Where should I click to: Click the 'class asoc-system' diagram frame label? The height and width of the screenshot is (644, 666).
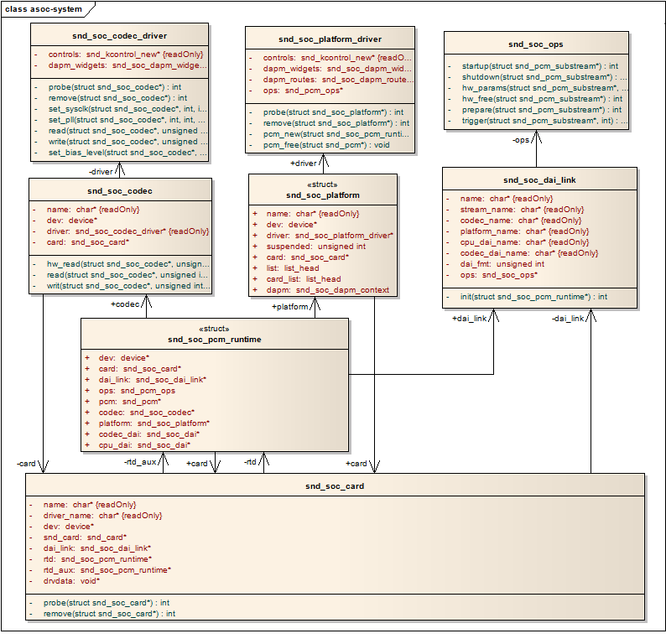tap(44, 9)
